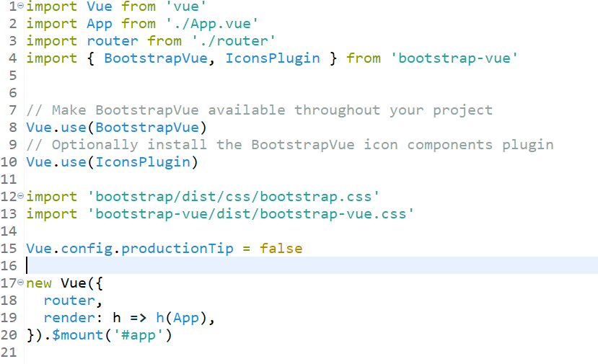Click Vue.use(BootstrapVue) on line 8
The image size is (598, 364).
coord(116,128)
